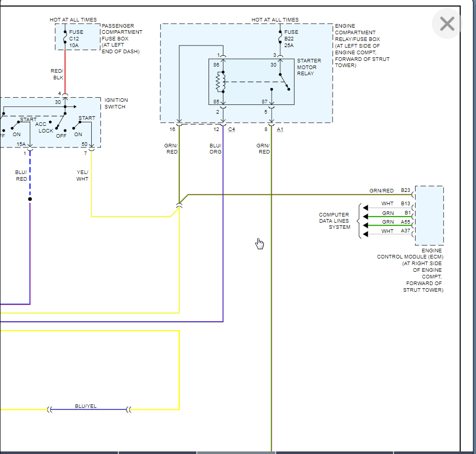Click the arrow on the GRN A55 data line
The width and height of the screenshot is (476, 454).
coord(365,225)
